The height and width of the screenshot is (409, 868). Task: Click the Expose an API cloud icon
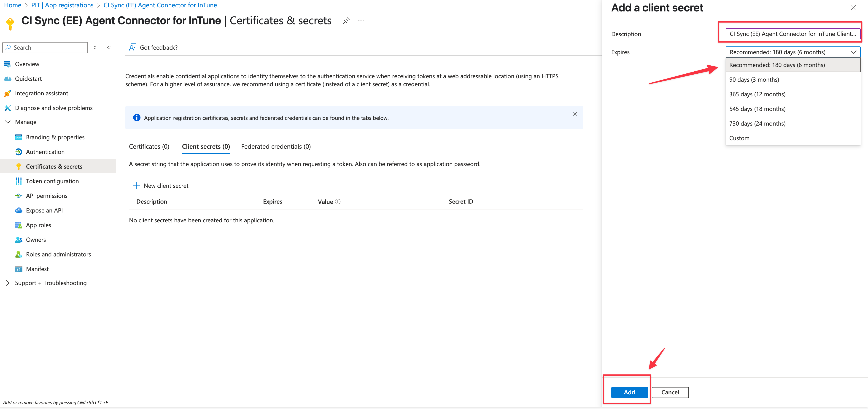pos(19,210)
